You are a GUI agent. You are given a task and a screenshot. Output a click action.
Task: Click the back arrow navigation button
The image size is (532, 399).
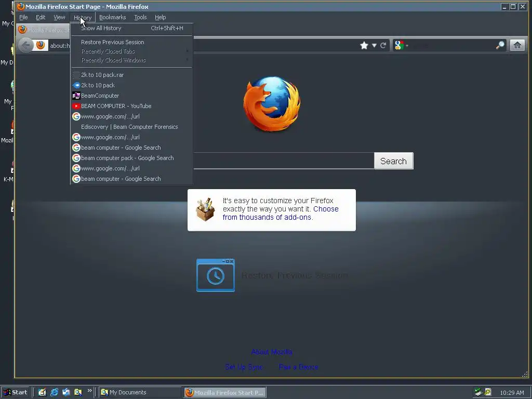click(x=26, y=45)
